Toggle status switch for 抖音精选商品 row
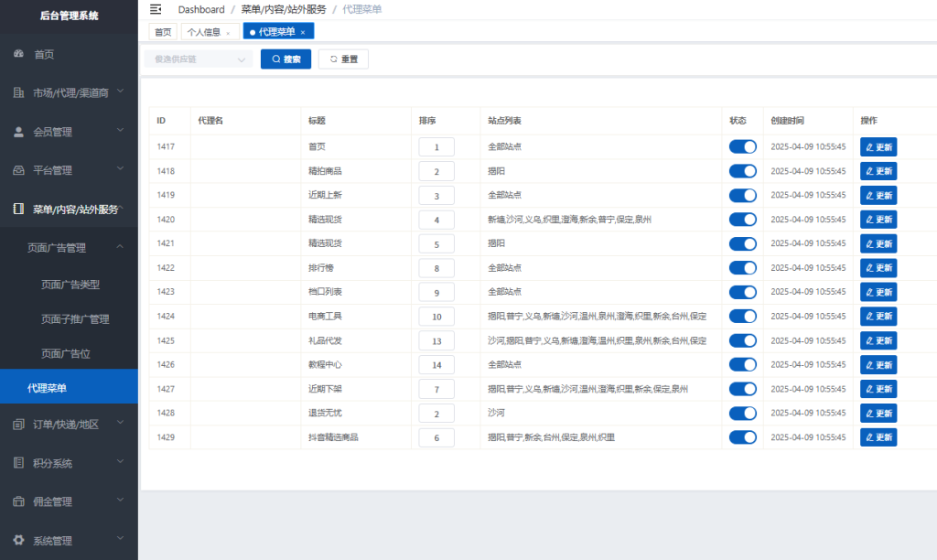937x560 pixels. (x=742, y=437)
